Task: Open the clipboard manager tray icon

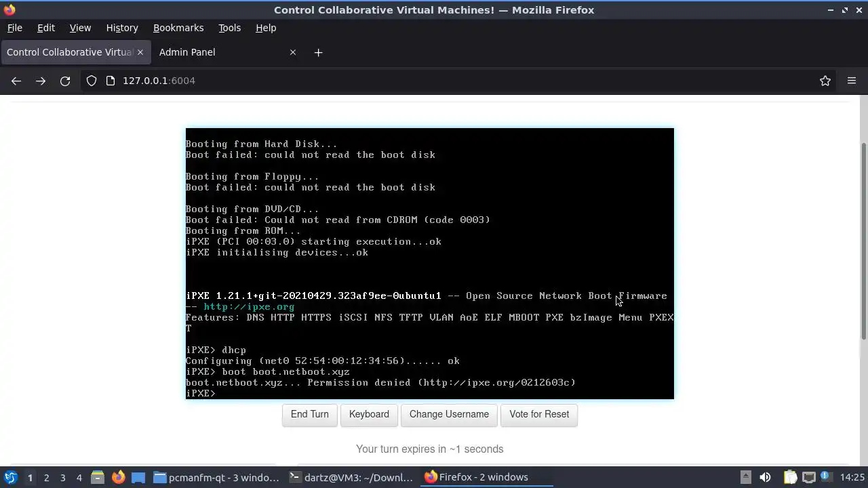Action: (x=790, y=477)
